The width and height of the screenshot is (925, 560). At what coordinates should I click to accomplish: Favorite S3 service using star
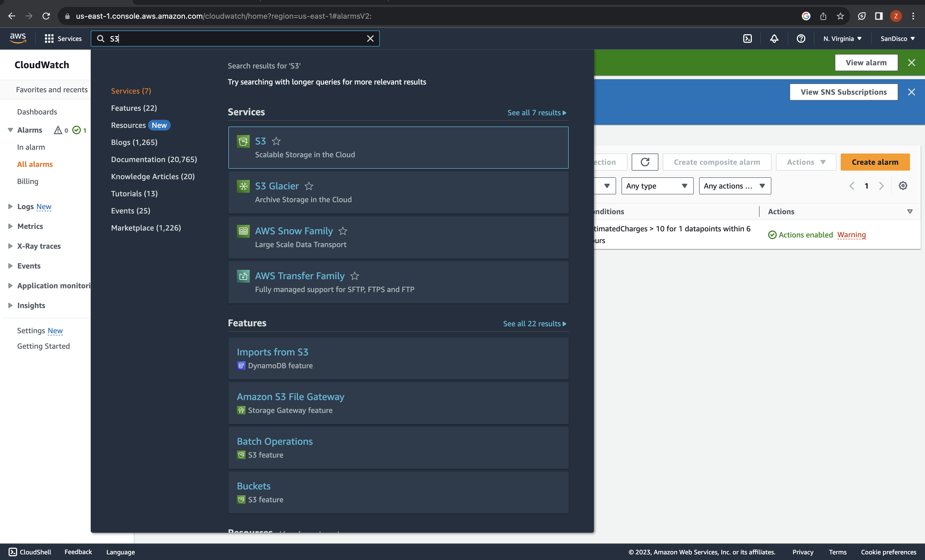pyautogui.click(x=276, y=141)
